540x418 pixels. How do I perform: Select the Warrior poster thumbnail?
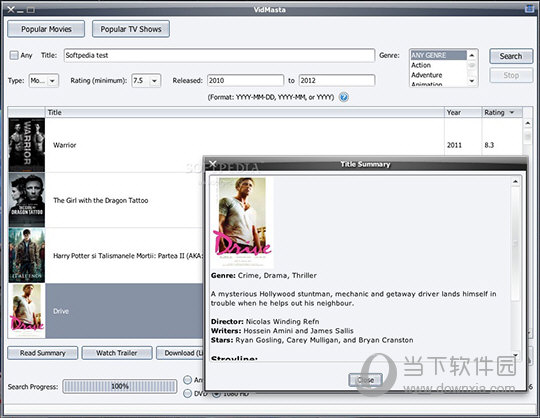[x=27, y=145]
